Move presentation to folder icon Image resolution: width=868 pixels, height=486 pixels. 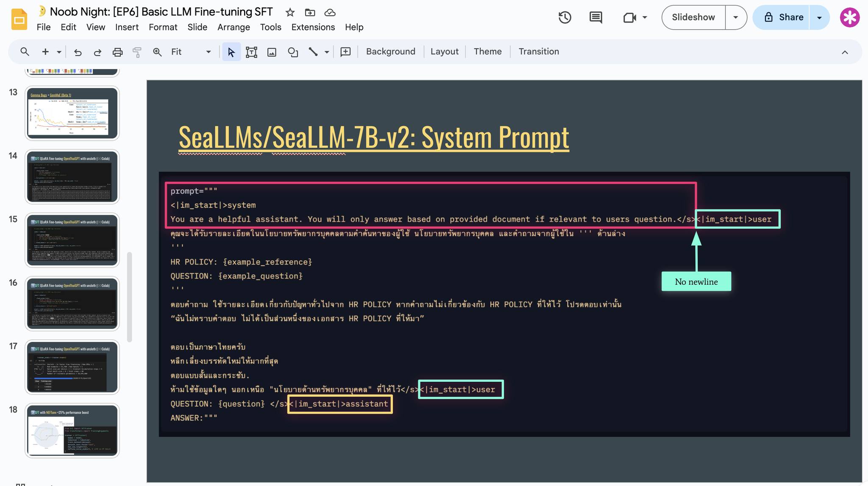[310, 13]
